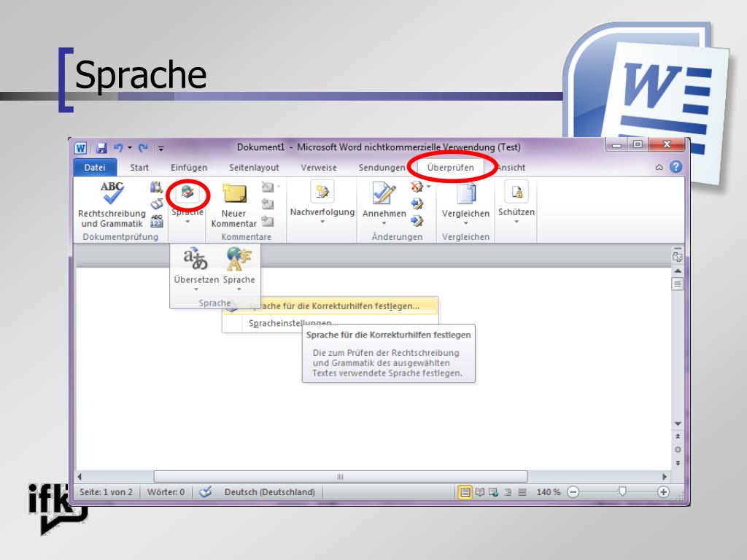Click the proofing status icon in the status bar

click(205, 492)
